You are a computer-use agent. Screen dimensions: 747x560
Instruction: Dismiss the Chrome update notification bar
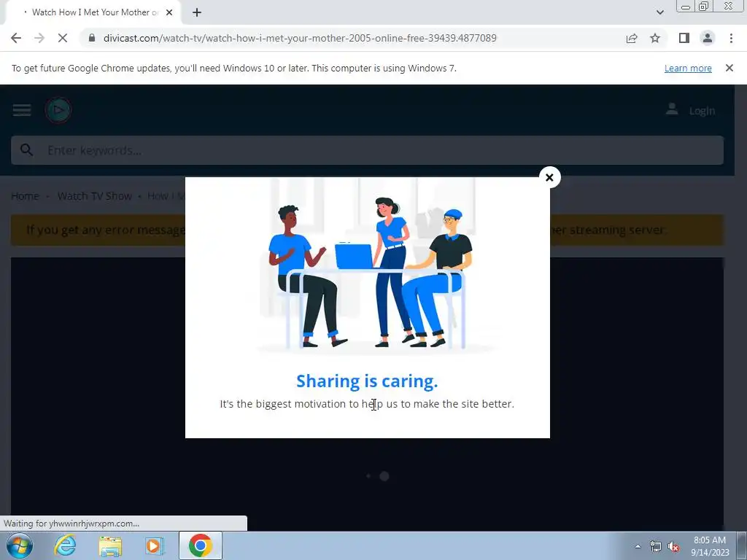click(729, 68)
